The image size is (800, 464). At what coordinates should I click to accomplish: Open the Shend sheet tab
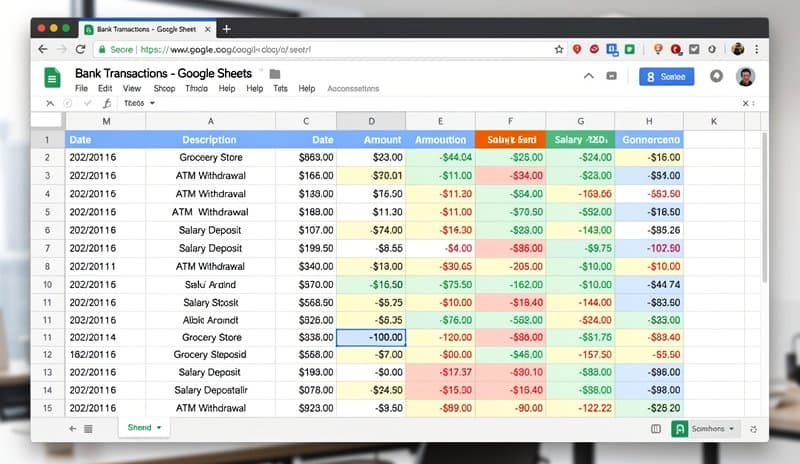(x=144, y=427)
